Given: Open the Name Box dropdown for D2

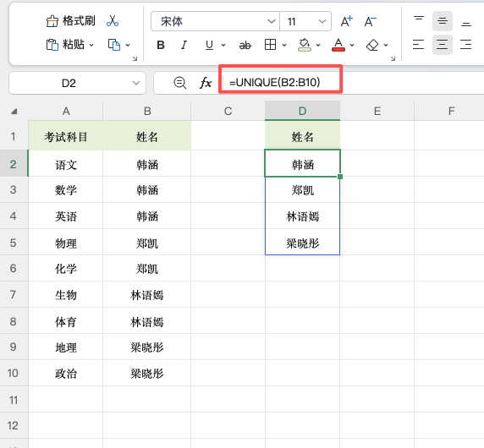Looking at the screenshot, I should (136, 83).
